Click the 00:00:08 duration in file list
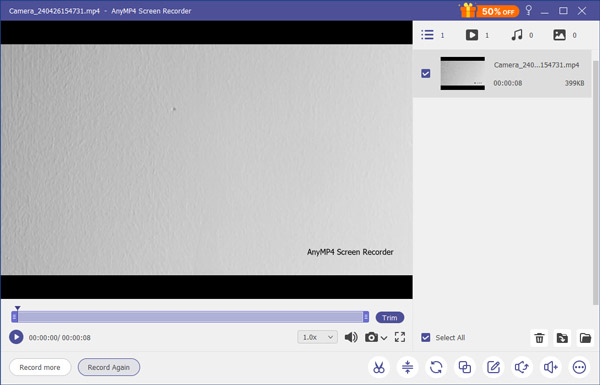The height and width of the screenshot is (385, 600). [x=507, y=83]
